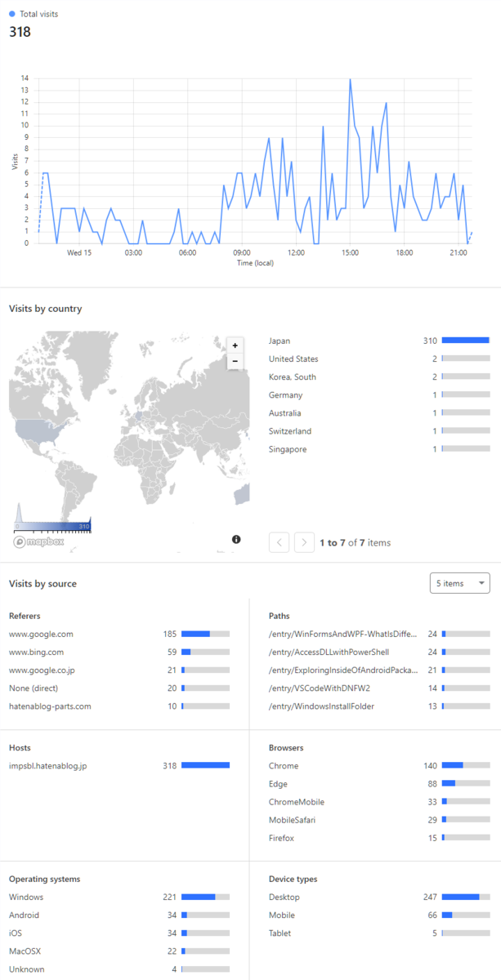
Task: Go to next page of countries
Action: tap(304, 541)
